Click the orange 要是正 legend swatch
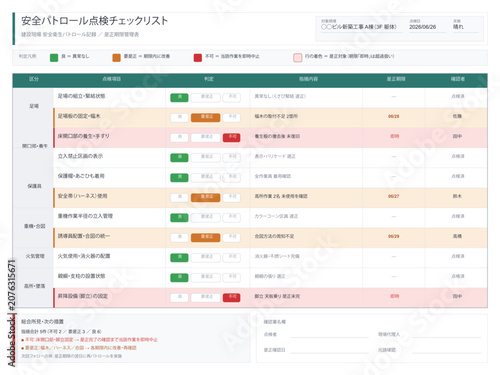 click(116, 58)
